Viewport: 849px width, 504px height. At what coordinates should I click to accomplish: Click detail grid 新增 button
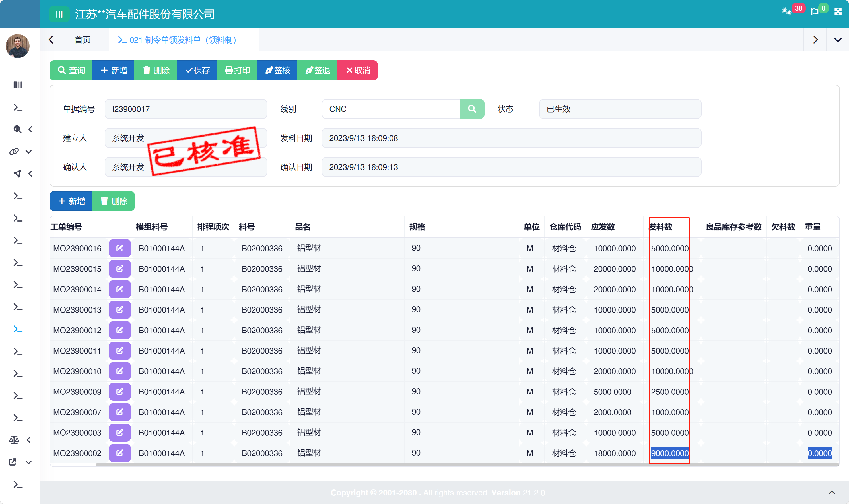71,201
